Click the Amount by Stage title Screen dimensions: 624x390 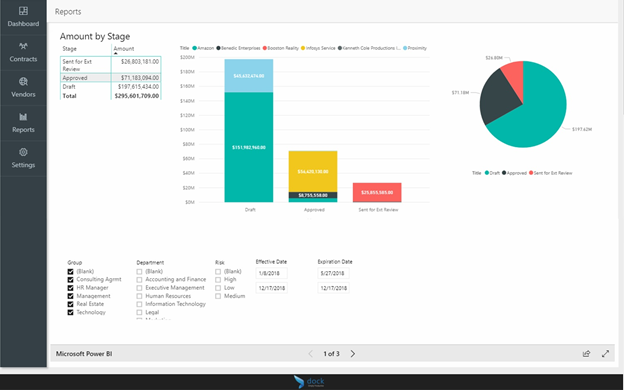[95, 36]
